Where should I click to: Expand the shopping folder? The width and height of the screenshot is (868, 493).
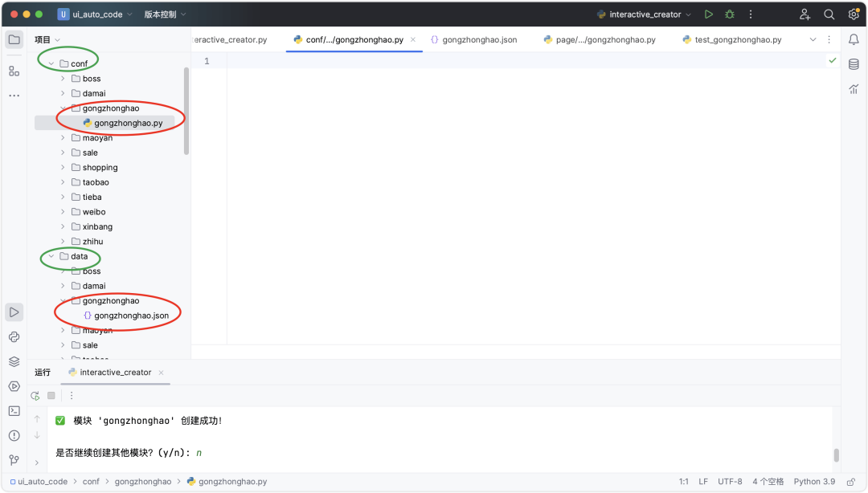[63, 168]
